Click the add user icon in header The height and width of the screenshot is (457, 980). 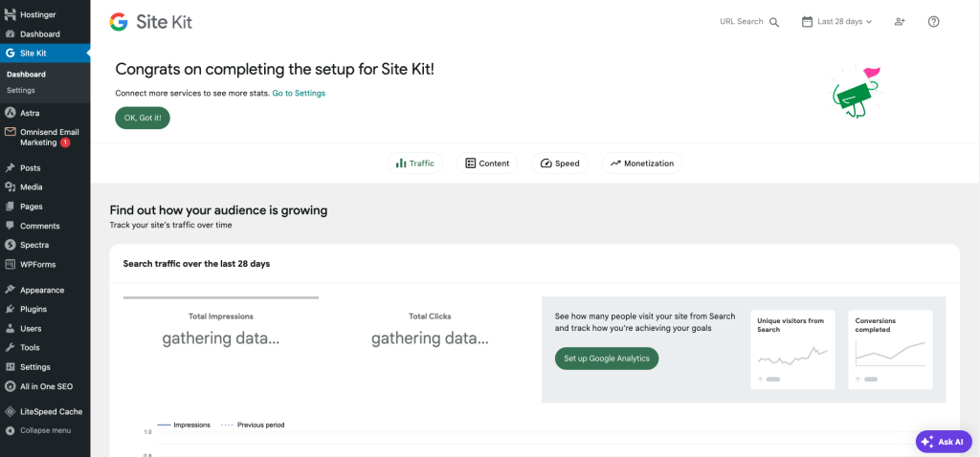click(x=900, y=22)
